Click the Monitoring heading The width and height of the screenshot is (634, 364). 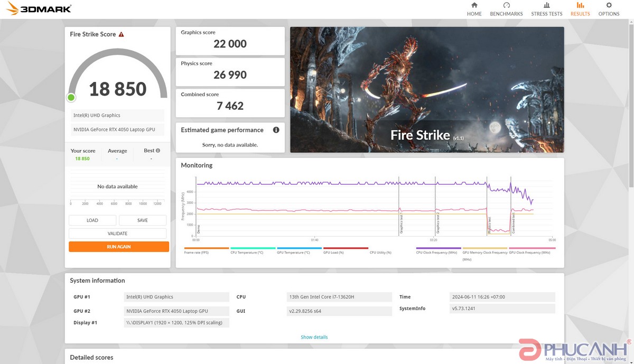(197, 165)
